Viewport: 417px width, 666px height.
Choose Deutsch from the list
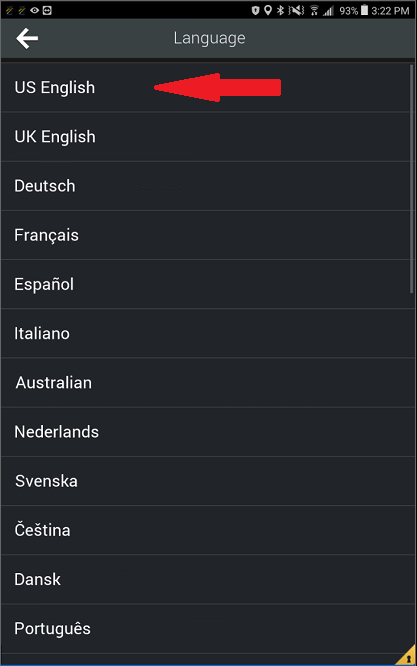[x=207, y=186]
